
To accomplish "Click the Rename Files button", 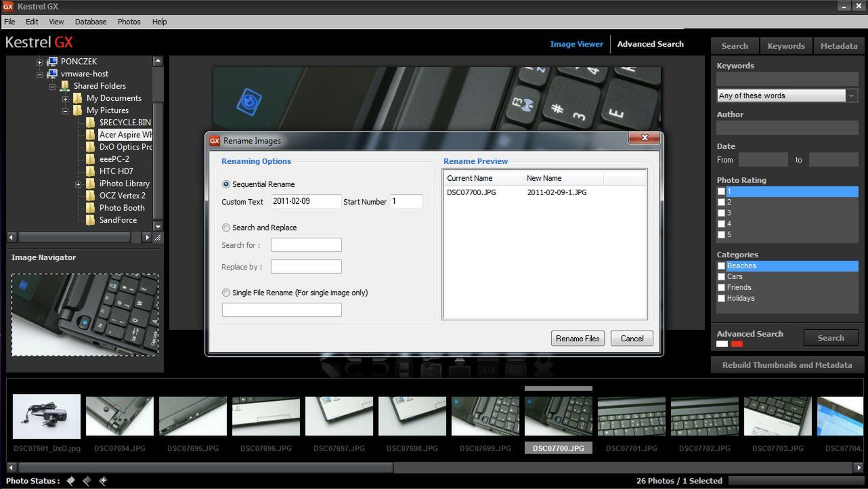I will click(x=578, y=339).
